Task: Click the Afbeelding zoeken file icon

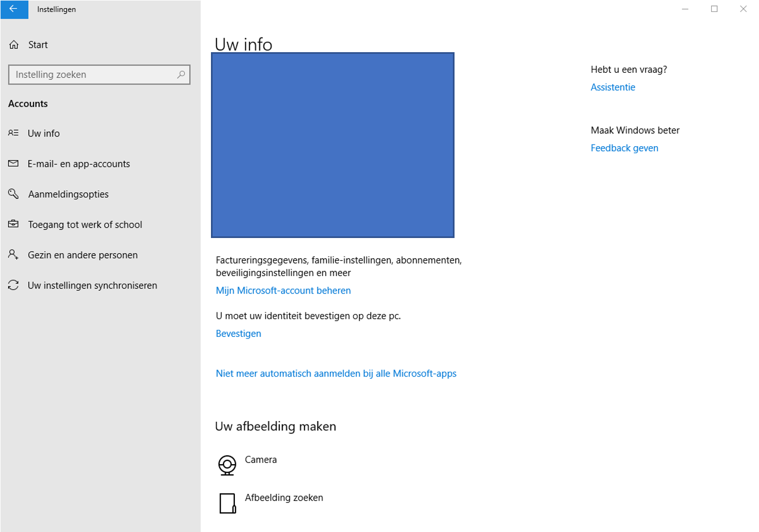Action: point(228,503)
